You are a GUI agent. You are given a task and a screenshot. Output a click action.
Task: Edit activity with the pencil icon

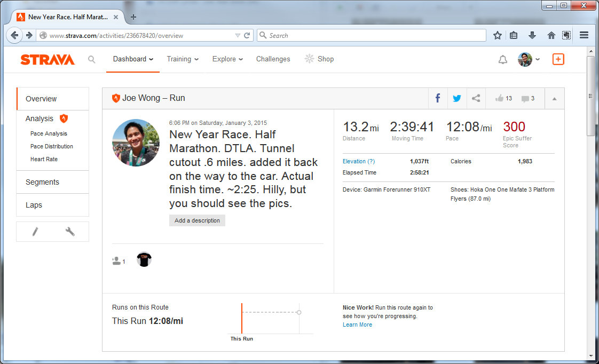(35, 232)
